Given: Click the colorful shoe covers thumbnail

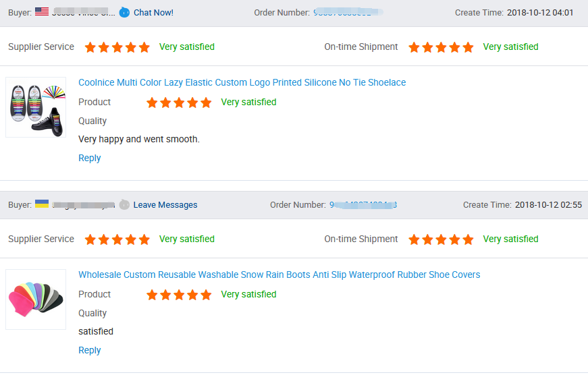Looking at the screenshot, I should click(x=36, y=299).
